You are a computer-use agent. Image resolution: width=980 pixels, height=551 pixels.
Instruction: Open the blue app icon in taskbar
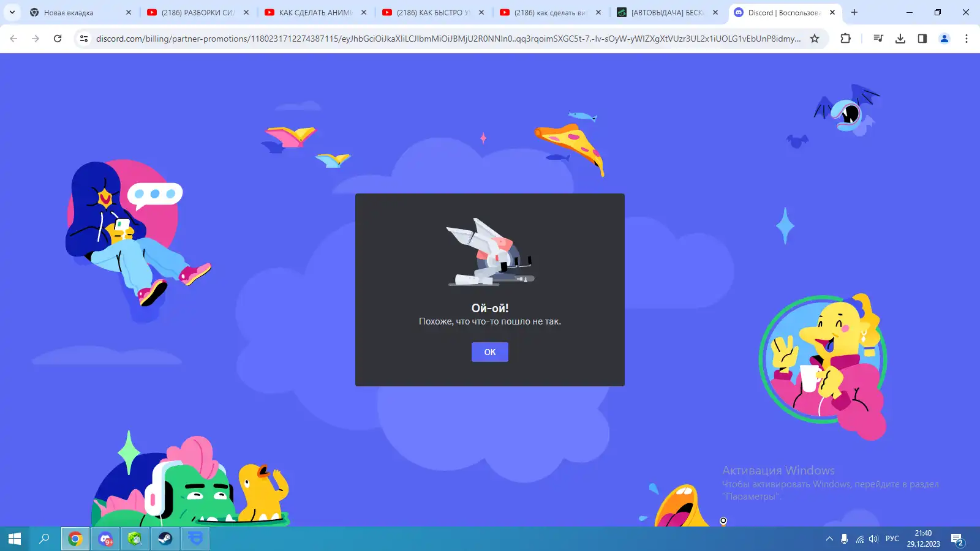195,539
